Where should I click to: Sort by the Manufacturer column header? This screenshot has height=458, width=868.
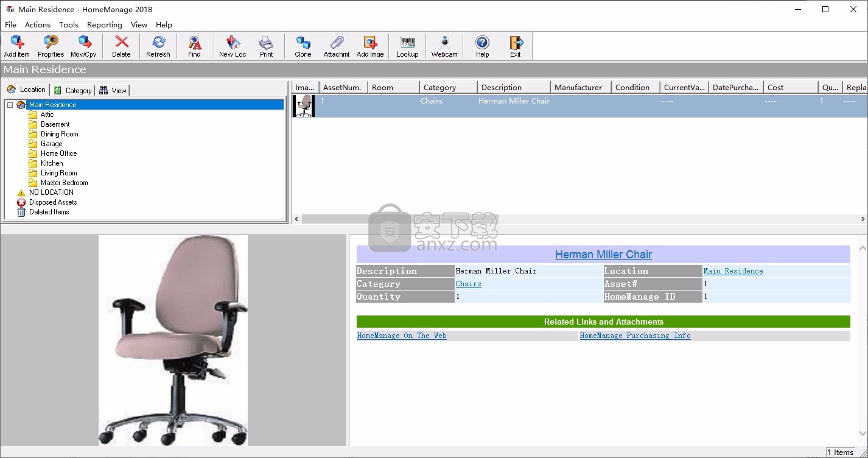581,88
